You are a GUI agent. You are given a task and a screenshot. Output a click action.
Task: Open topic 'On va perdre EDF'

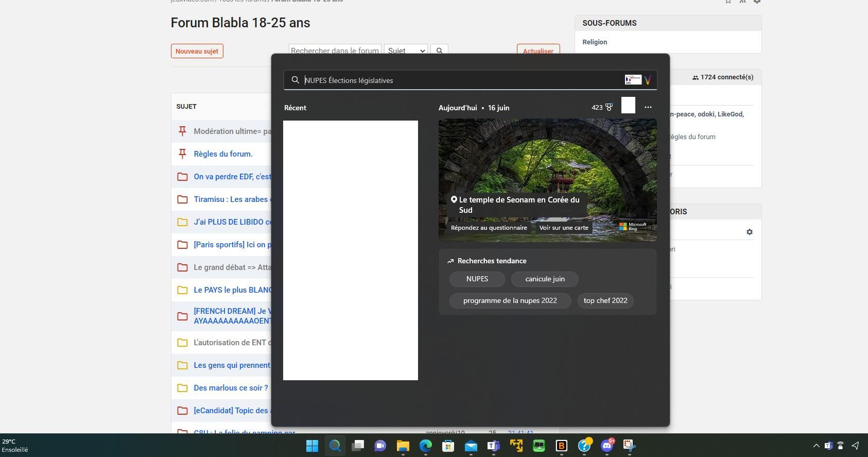click(232, 176)
